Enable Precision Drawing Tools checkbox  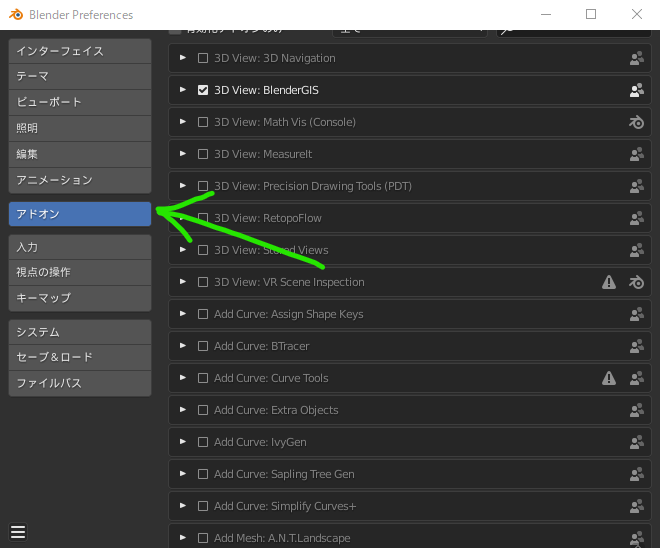[203, 186]
